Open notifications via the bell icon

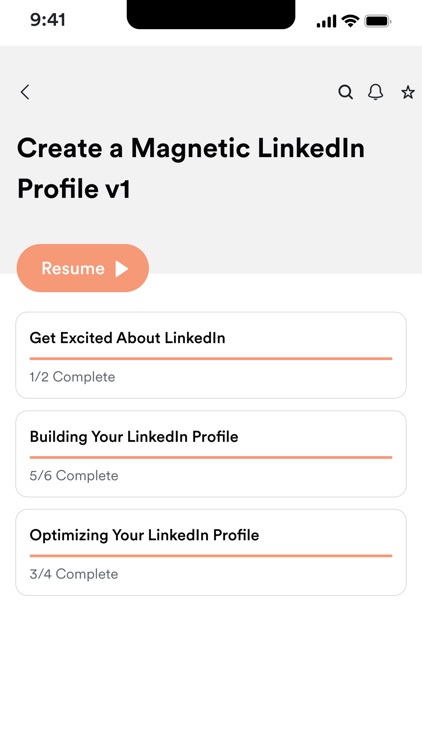click(376, 92)
